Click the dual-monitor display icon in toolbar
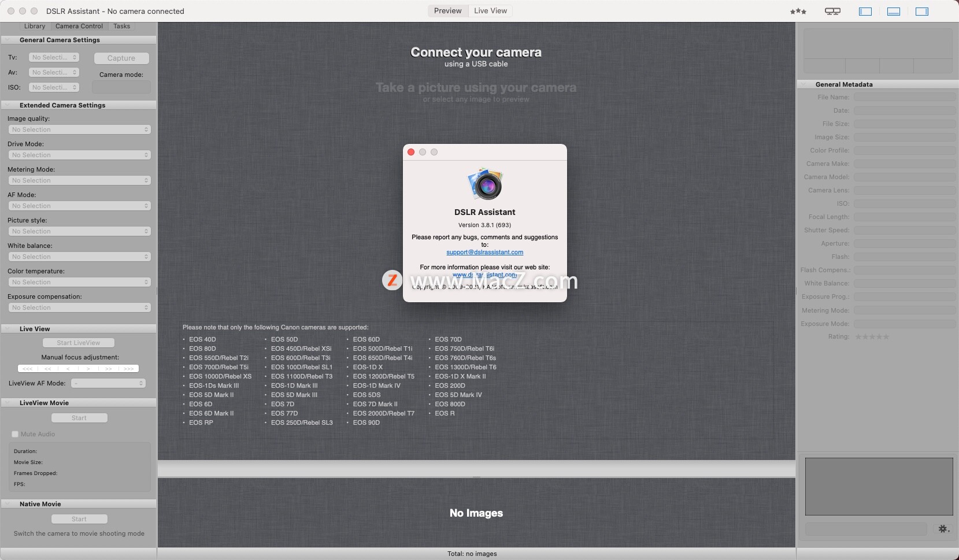959x560 pixels. 832,12
